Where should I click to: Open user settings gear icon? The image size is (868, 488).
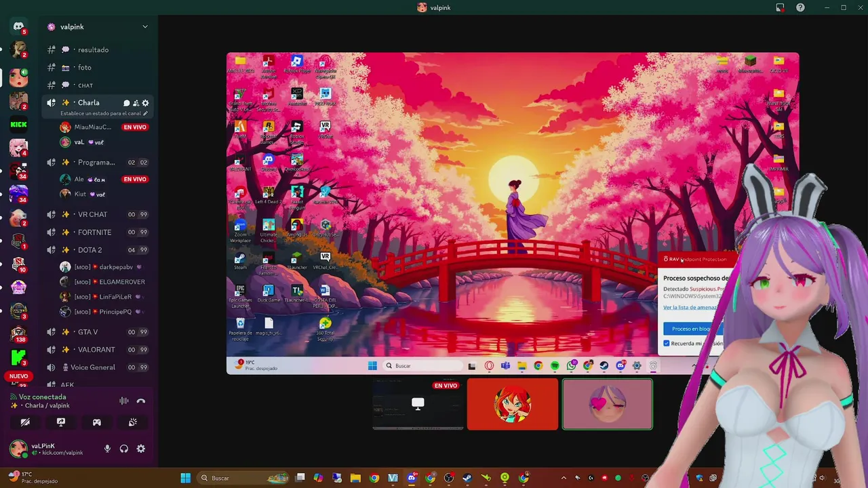(141, 449)
